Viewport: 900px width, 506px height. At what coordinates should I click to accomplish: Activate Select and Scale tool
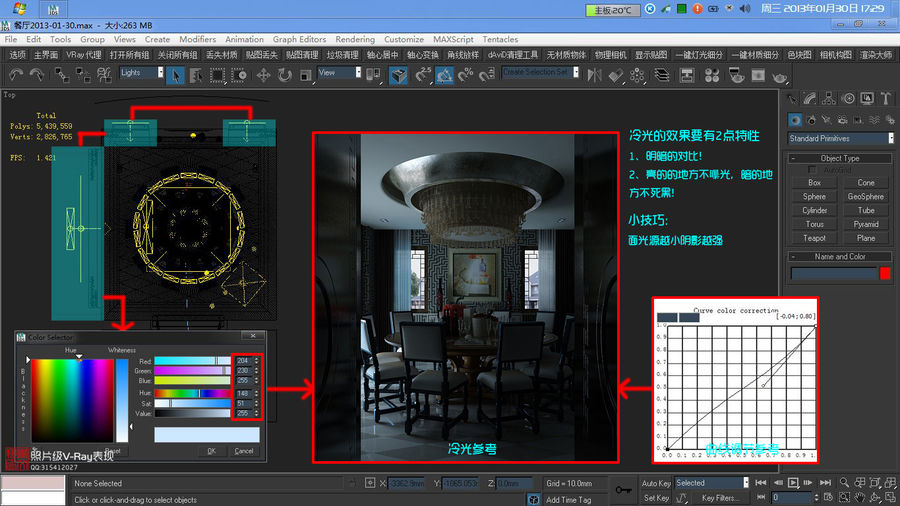point(306,75)
